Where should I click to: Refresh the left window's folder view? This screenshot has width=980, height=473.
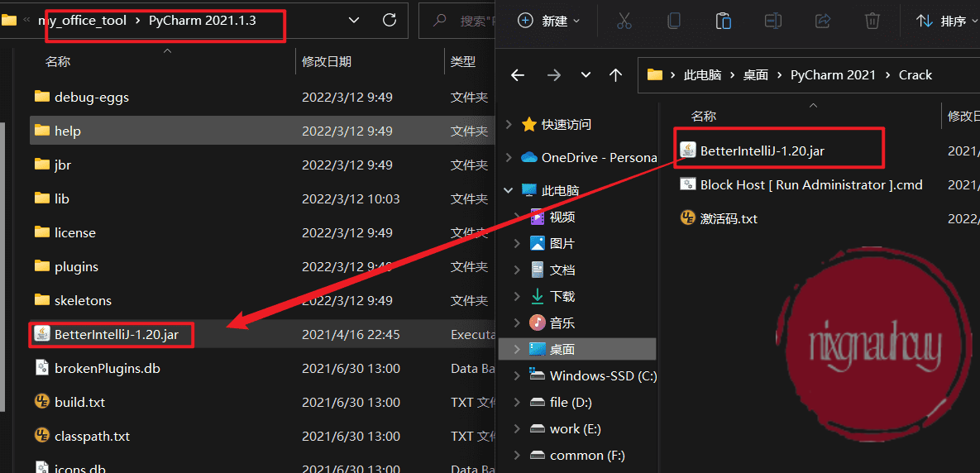tap(390, 20)
